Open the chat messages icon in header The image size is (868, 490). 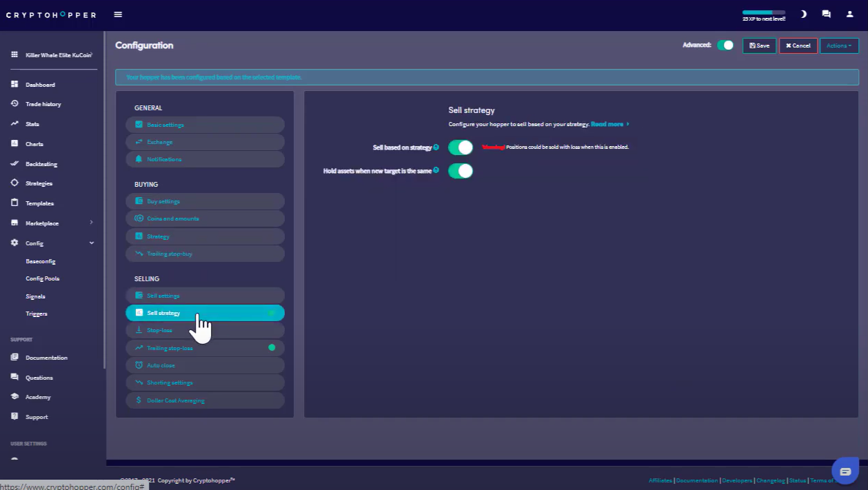(x=826, y=14)
